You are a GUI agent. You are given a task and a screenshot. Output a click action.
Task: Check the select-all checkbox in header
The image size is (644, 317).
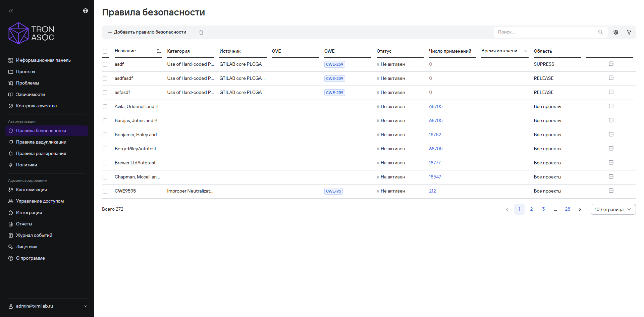(105, 51)
